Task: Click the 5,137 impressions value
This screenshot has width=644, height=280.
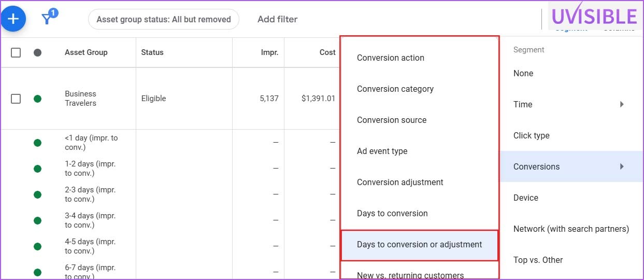Action: pyautogui.click(x=269, y=99)
